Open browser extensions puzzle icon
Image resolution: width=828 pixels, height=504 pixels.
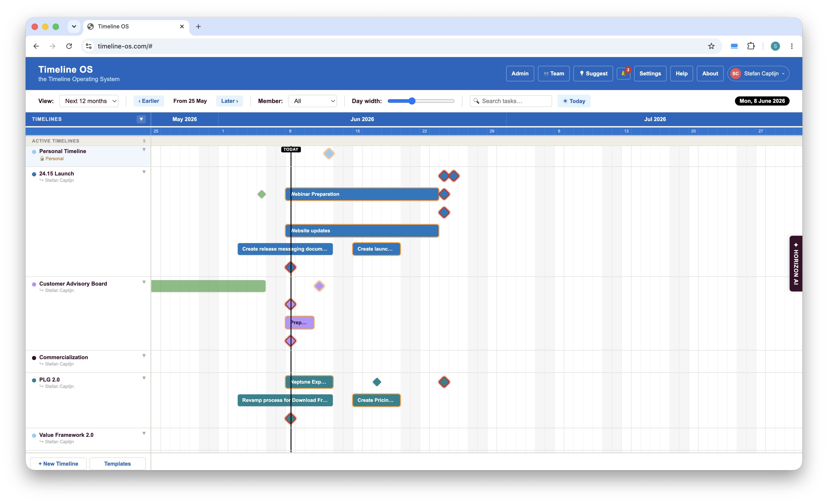pos(751,46)
